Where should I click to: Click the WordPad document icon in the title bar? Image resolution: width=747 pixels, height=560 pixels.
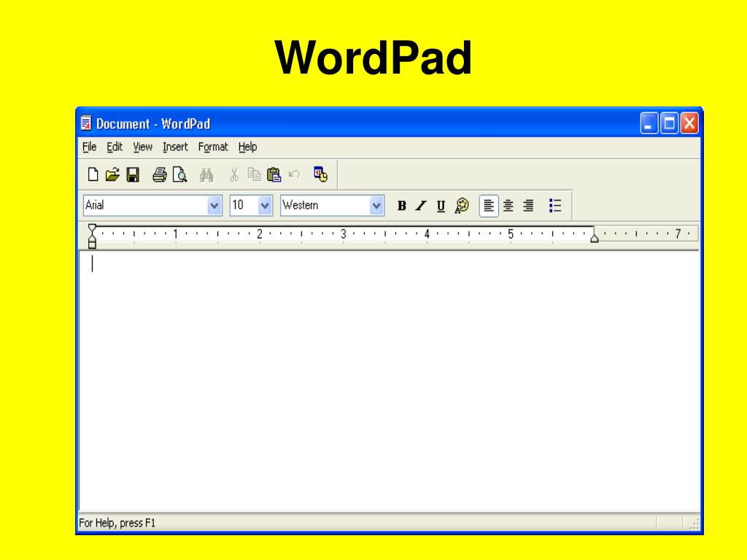coord(86,122)
